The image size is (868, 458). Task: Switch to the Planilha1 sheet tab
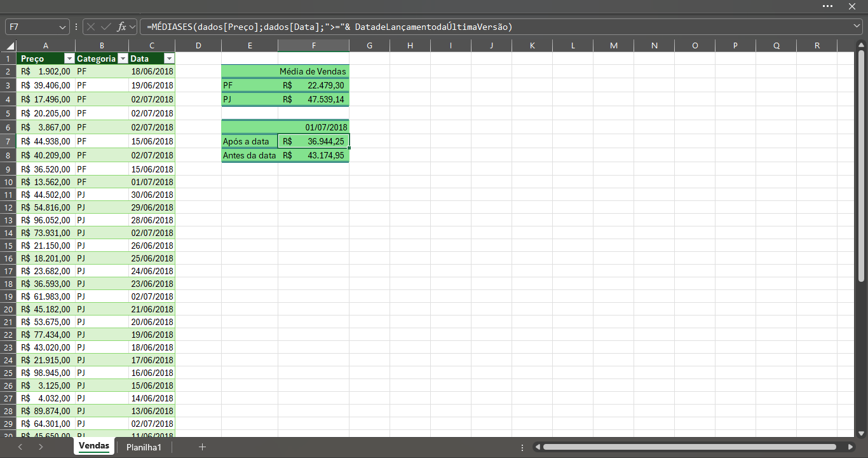tap(144, 447)
